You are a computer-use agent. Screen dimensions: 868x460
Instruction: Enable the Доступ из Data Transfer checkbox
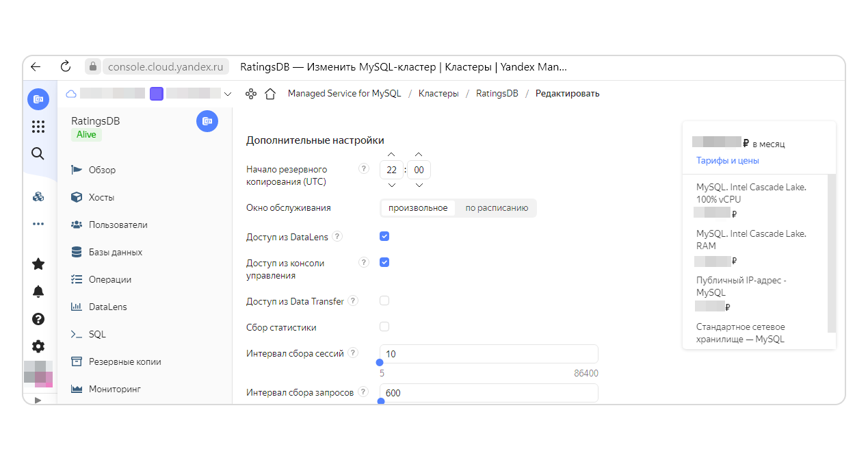pos(384,301)
